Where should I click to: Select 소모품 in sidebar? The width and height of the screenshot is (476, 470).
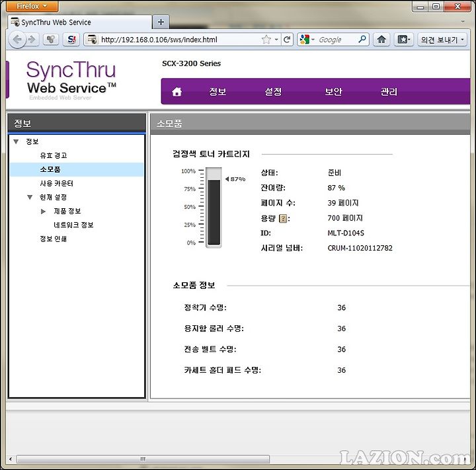pyautogui.click(x=77, y=169)
